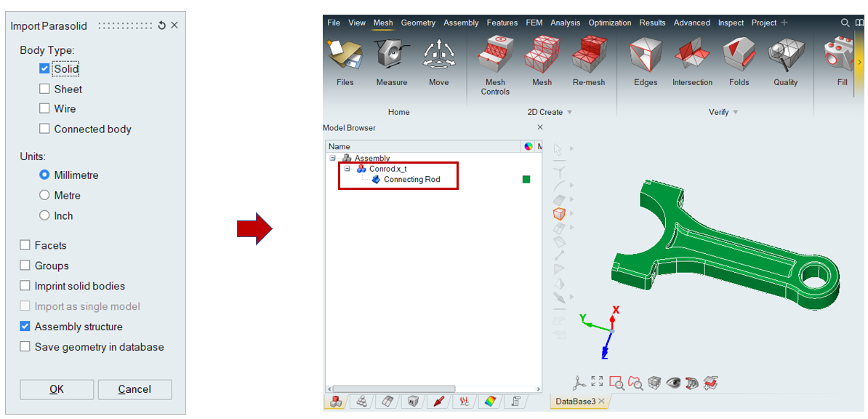Open the Geometry ribbon tab
Screen dimensions: 868x419
pyautogui.click(x=418, y=23)
